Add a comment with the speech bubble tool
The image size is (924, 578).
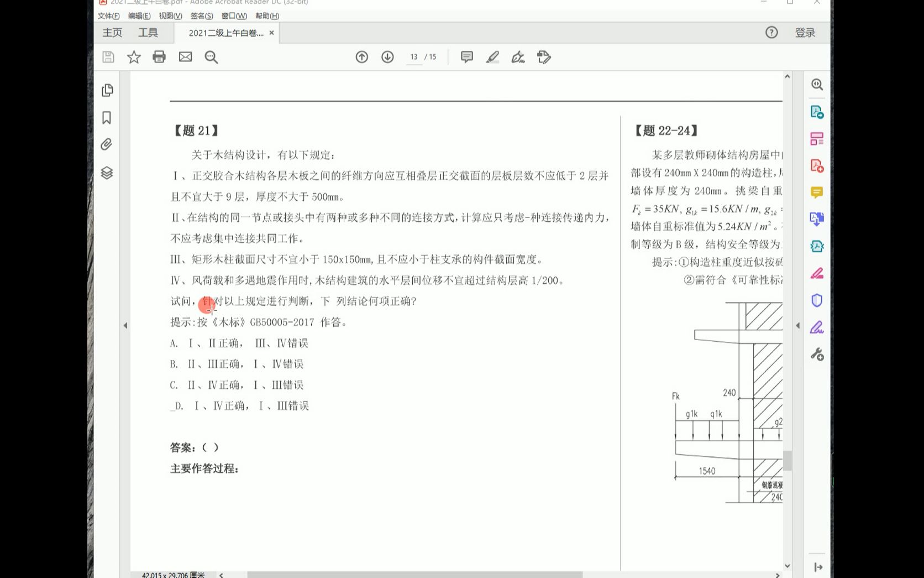click(467, 56)
